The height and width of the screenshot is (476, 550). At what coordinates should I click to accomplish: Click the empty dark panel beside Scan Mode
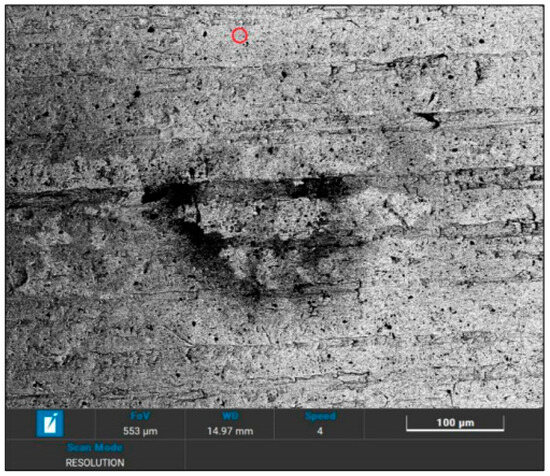pos(364,455)
